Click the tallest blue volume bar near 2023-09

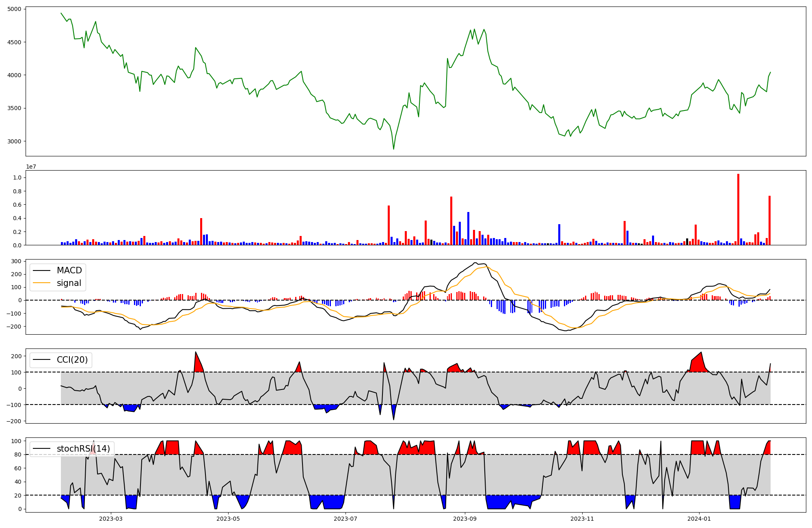tap(468, 228)
